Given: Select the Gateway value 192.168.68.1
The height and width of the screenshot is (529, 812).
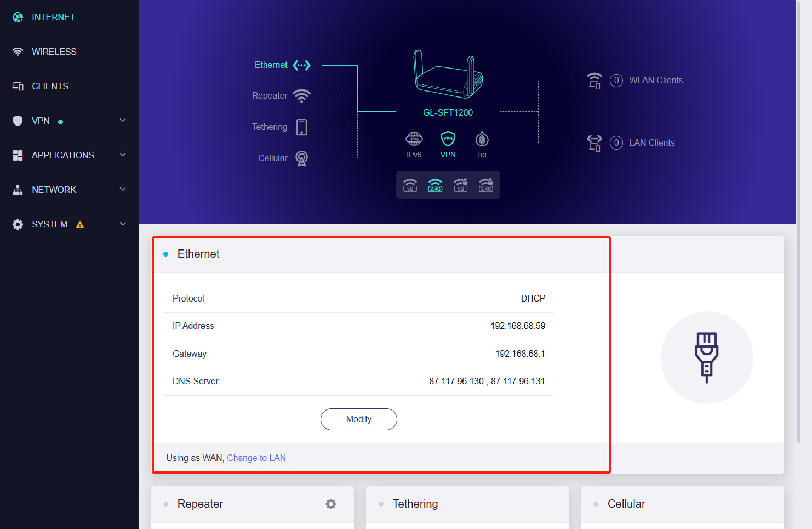Looking at the screenshot, I should pos(520,354).
